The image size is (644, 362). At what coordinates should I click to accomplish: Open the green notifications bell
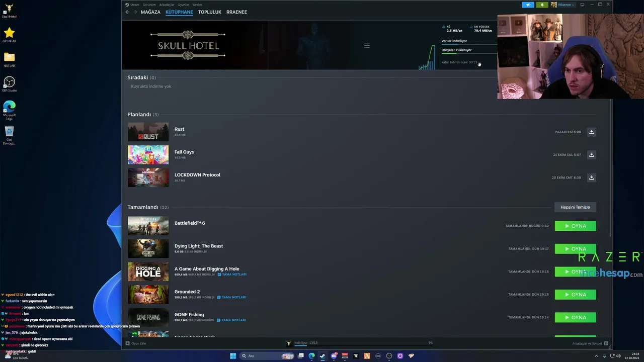[x=542, y=5]
